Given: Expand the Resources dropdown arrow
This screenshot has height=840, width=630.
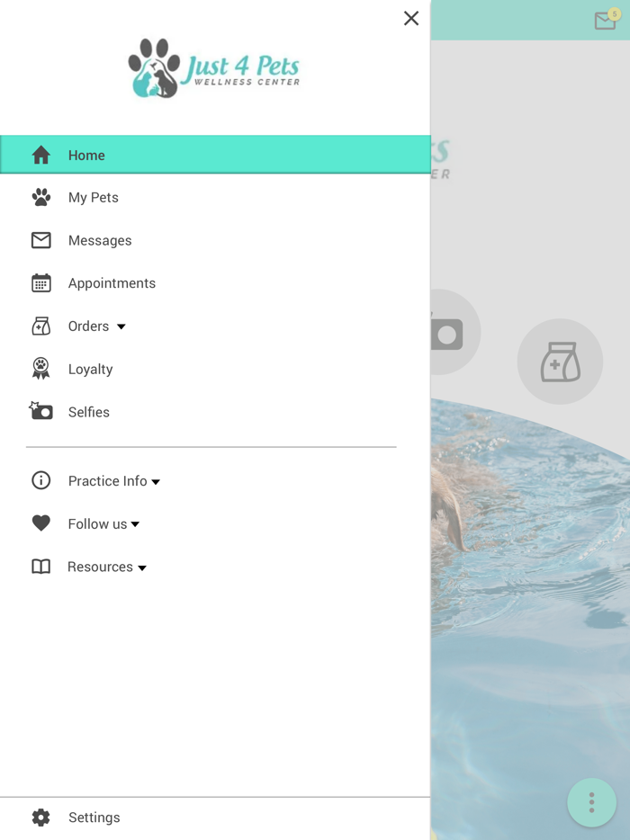Looking at the screenshot, I should pos(142,567).
